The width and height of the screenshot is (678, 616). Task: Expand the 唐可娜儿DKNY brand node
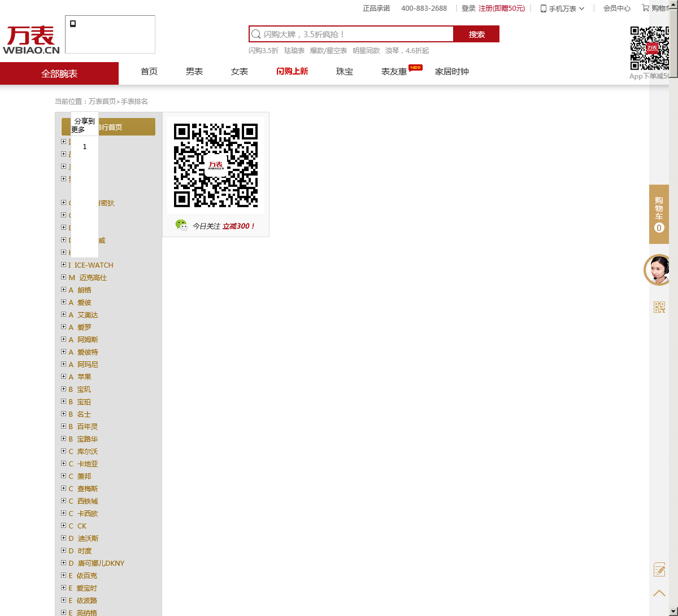[x=64, y=563]
